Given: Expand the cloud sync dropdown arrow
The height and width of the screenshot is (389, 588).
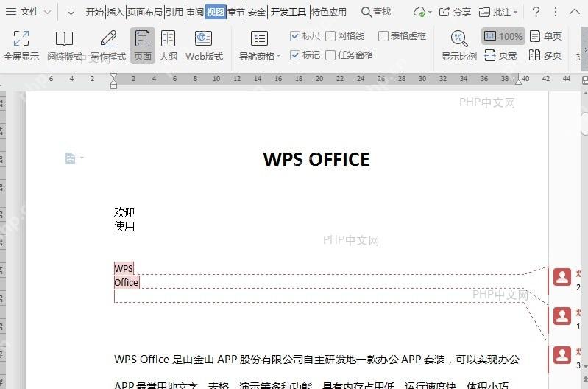Looking at the screenshot, I should [x=430, y=13].
